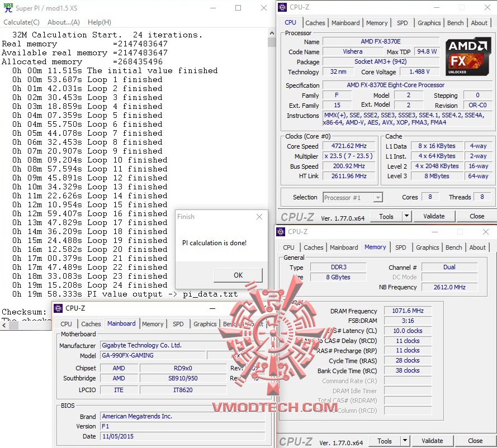497x448 pixels.
Task: Switch to Caches tab in top CPU-Z window
Action: pos(315,23)
